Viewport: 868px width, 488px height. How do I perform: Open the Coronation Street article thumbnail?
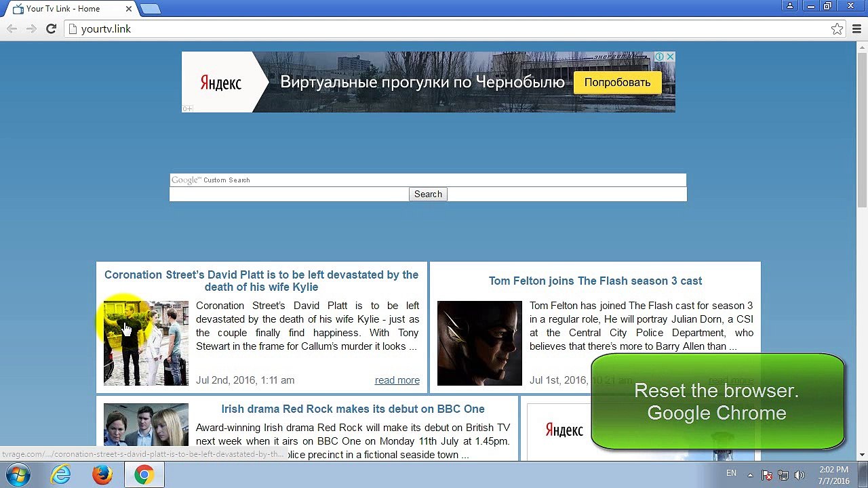pos(146,343)
